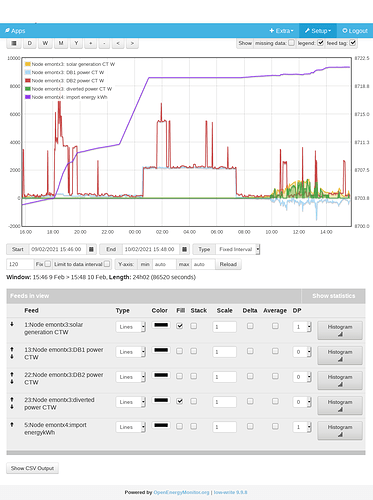The width and height of the screenshot is (373, 500).
Task: Enable Stack for DB2 power feed
Action: [194, 376]
